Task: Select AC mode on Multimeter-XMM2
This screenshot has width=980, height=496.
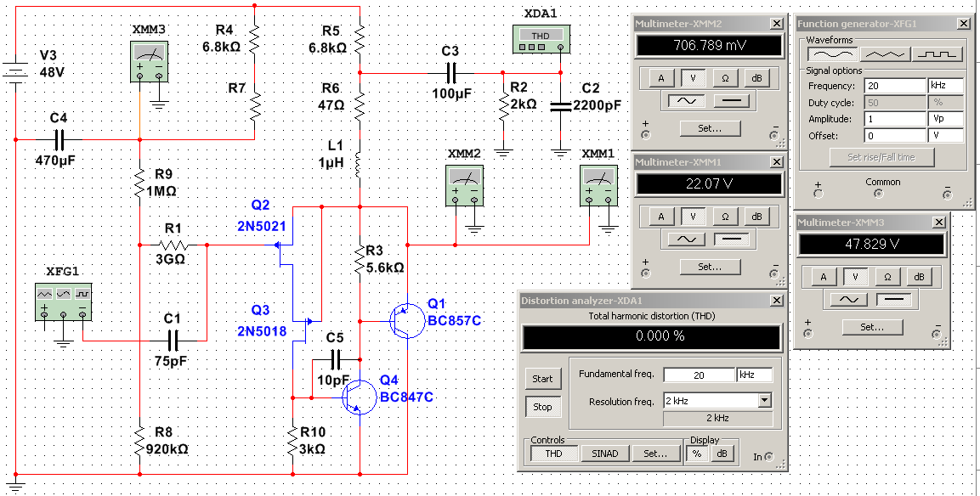Action: pos(689,100)
